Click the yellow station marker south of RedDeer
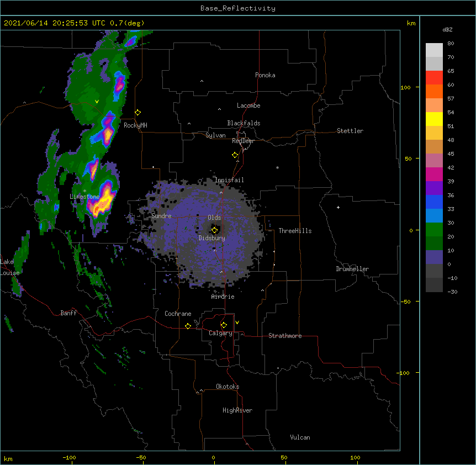 click(x=235, y=155)
